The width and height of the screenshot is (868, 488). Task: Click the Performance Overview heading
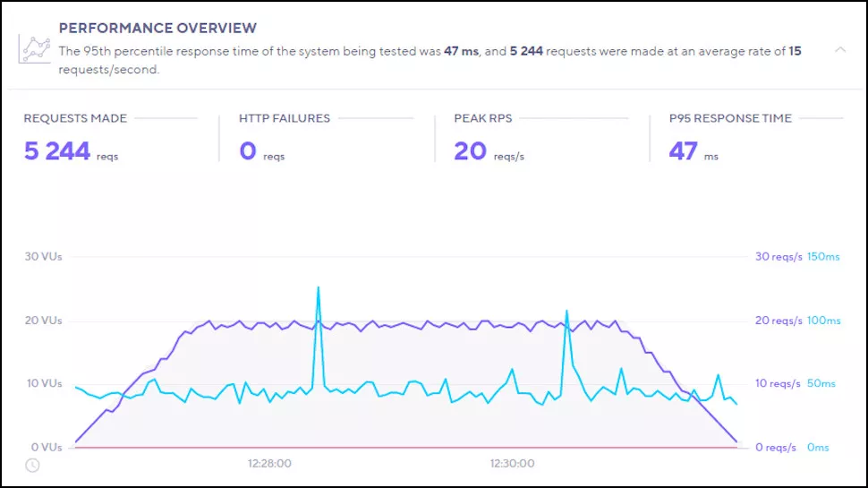pyautogui.click(x=157, y=29)
